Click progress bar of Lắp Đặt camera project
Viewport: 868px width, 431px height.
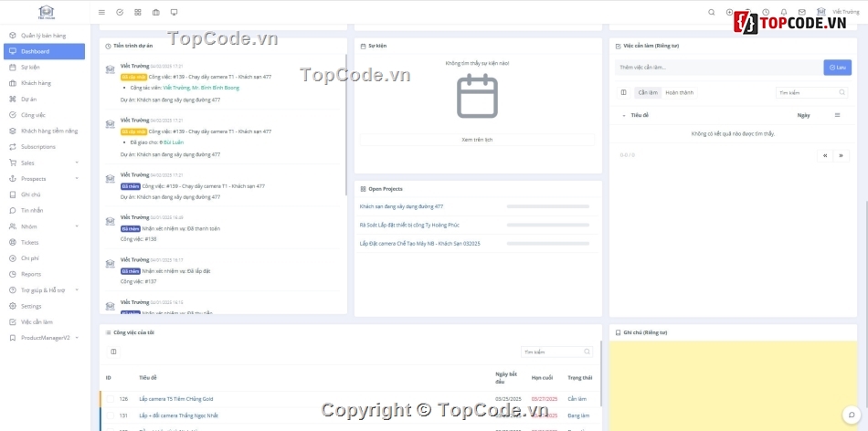(x=548, y=244)
